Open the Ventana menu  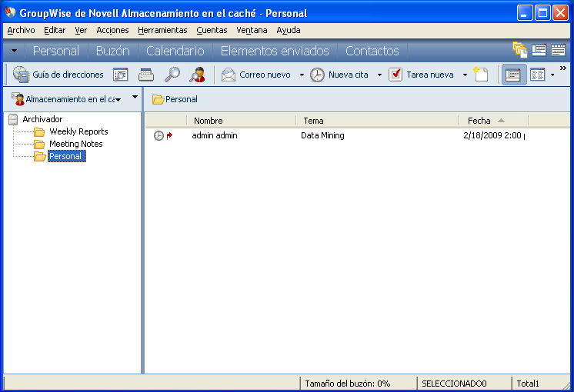point(252,30)
